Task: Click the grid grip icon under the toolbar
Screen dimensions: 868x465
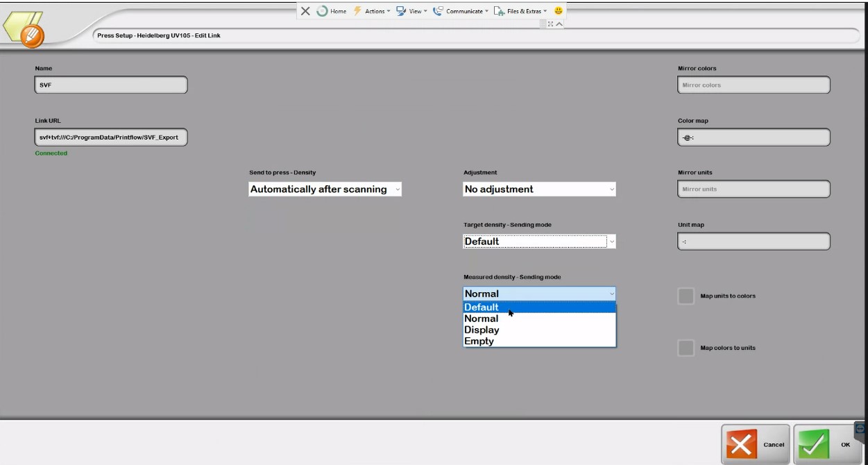Action: click(543, 24)
